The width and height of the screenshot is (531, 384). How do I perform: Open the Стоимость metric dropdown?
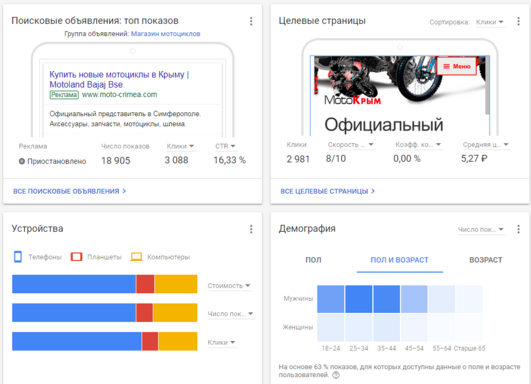(229, 286)
